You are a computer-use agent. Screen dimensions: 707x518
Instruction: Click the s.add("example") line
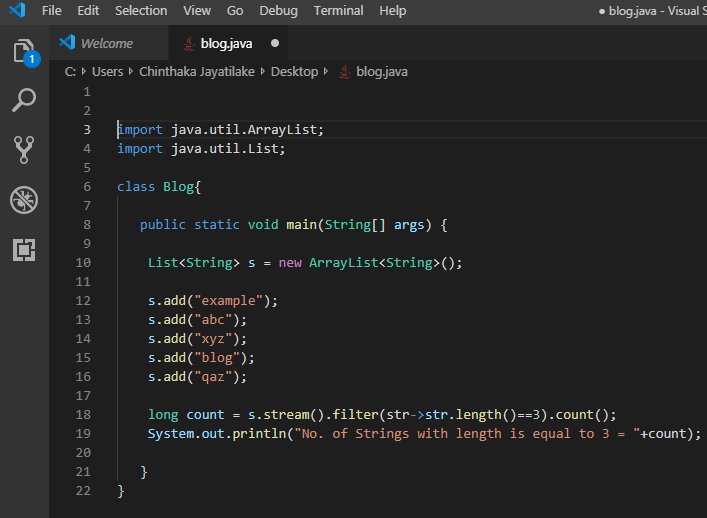pos(213,301)
